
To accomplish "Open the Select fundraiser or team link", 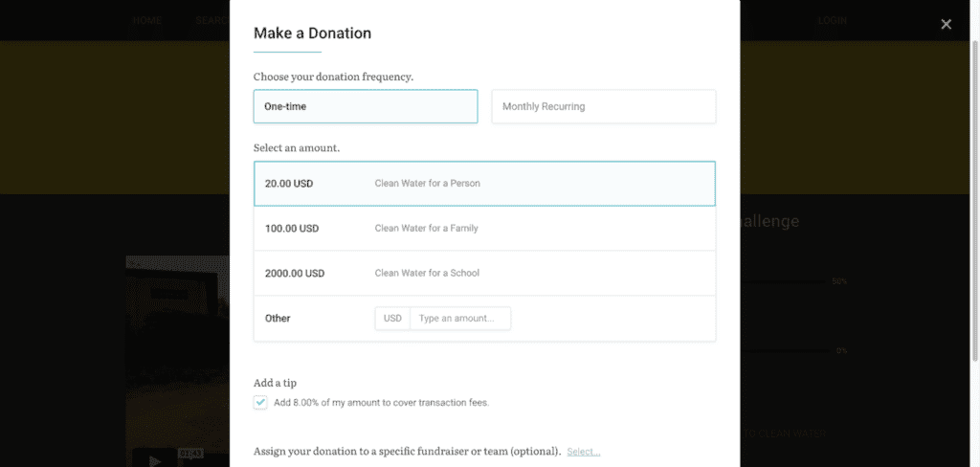I will (x=584, y=452).
